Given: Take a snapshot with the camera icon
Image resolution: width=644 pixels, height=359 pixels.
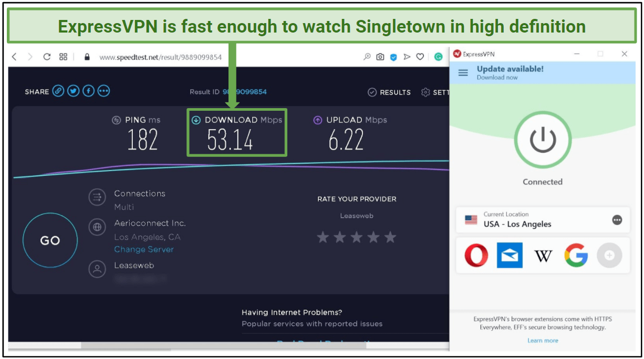Looking at the screenshot, I should coord(380,57).
